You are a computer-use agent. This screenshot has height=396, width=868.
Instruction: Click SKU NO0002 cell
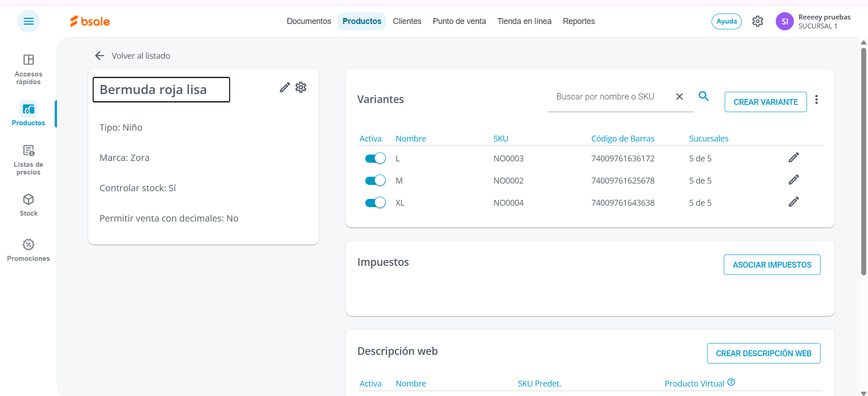coord(509,181)
